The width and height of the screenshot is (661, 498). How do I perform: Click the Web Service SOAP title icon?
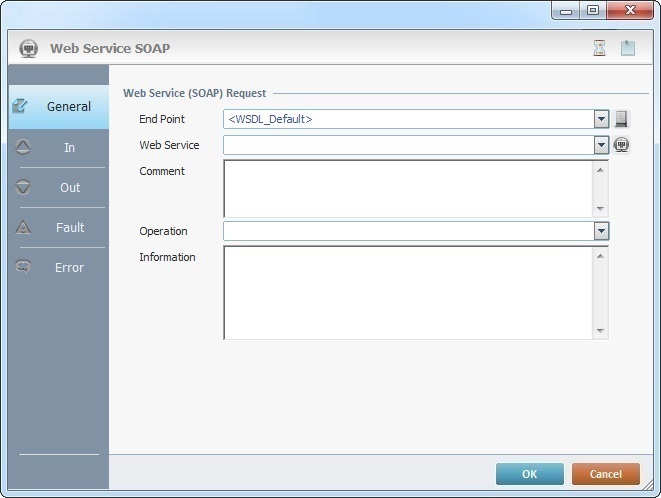pos(29,48)
